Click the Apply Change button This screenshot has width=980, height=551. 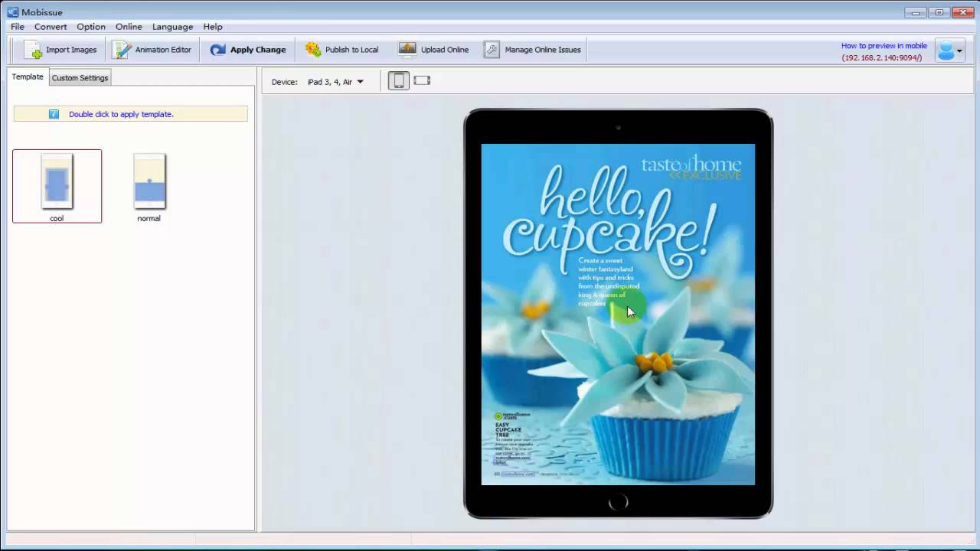248,50
